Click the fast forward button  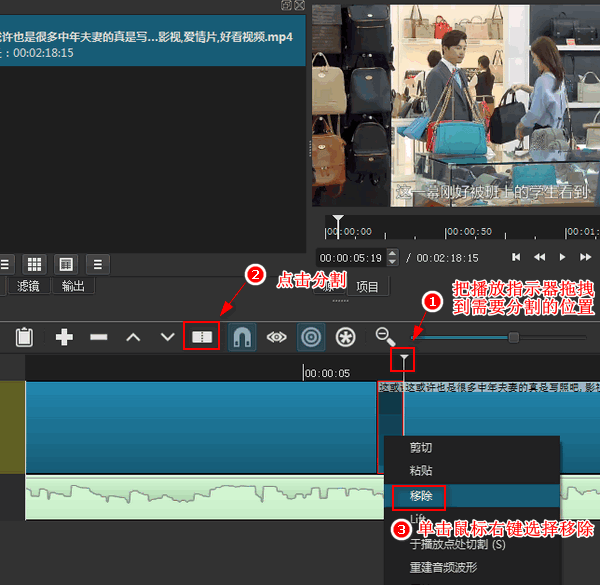click(585, 257)
